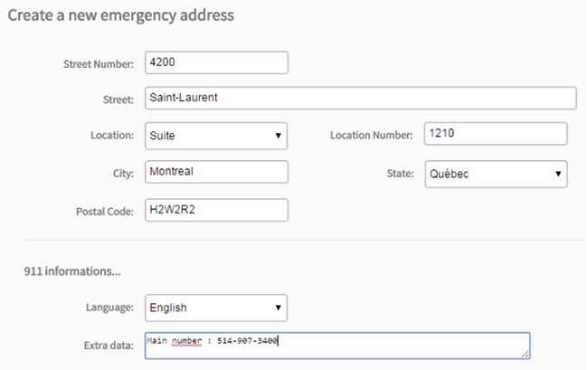Image resolution: width=588 pixels, height=370 pixels.
Task: Click the 'Create a new emergency address' heading
Action: coord(120,15)
